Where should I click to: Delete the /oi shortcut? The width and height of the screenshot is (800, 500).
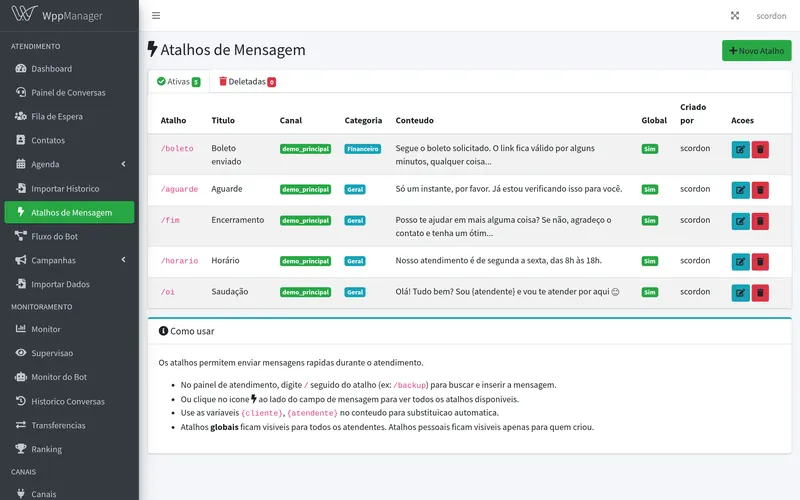coord(760,293)
